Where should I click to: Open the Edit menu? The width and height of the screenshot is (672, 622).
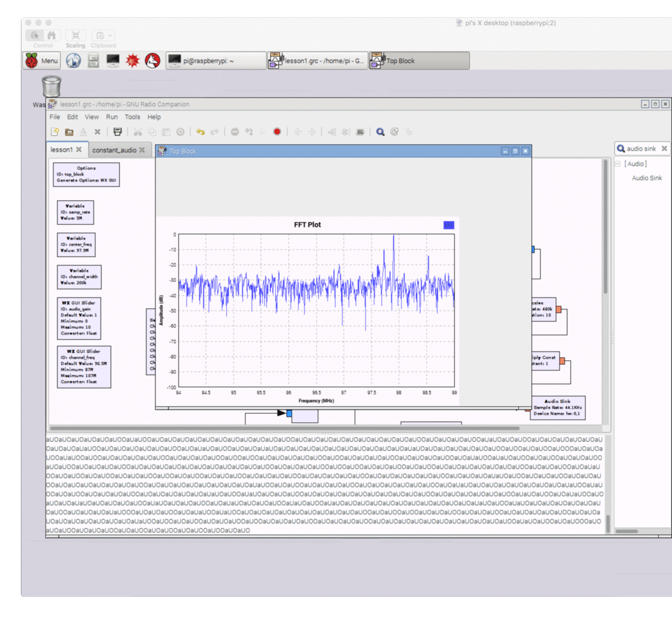pyautogui.click(x=73, y=117)
